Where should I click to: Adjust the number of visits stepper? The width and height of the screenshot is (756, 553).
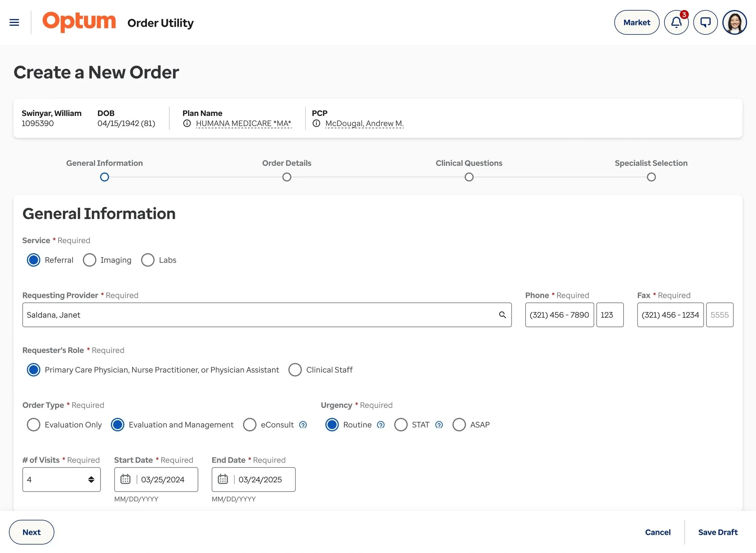[x=91, y=479]
